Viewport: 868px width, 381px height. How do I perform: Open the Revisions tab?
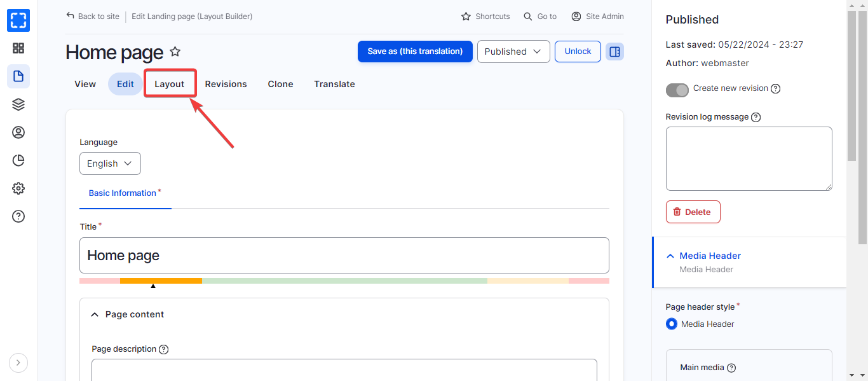click(x=226, y=84)
